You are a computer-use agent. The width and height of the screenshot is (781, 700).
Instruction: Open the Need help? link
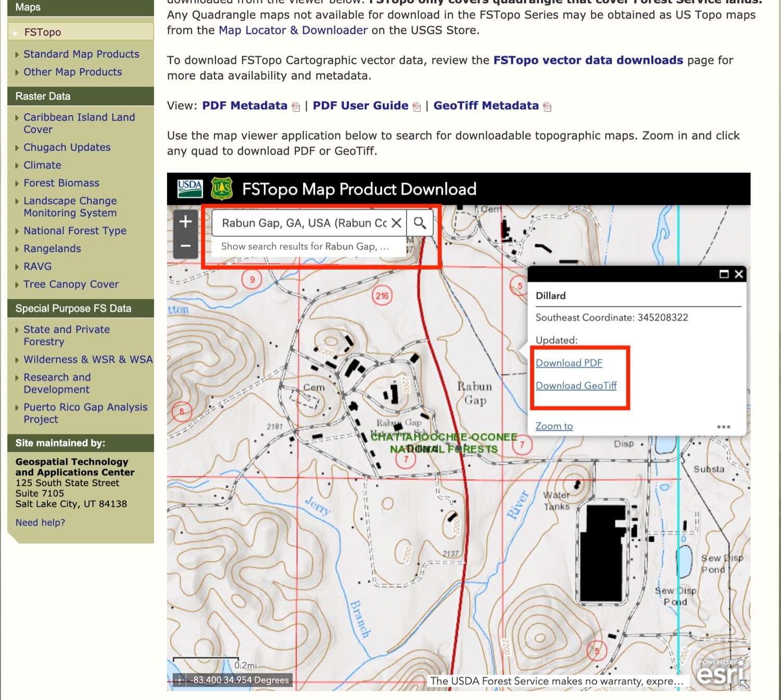point(41,522)
